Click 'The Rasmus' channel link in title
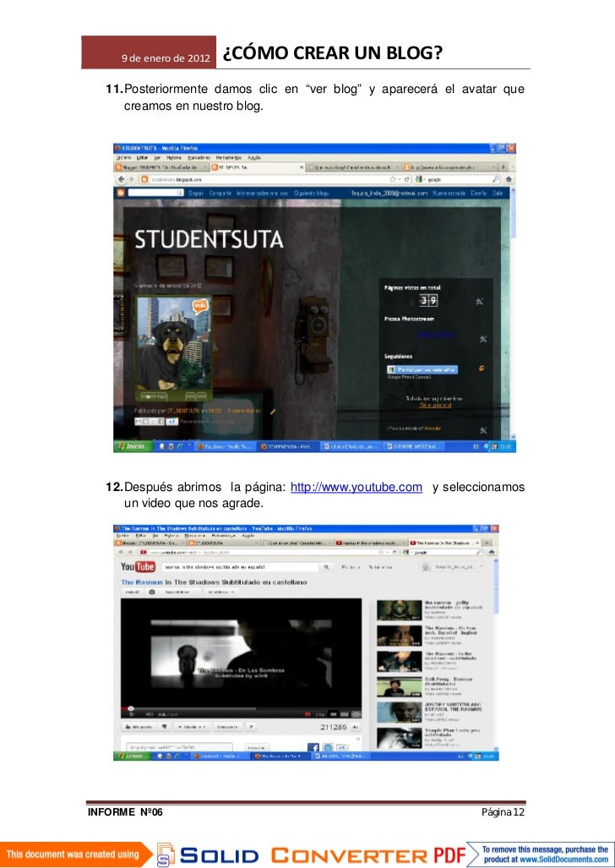615x868 pixels. (142, 582)
